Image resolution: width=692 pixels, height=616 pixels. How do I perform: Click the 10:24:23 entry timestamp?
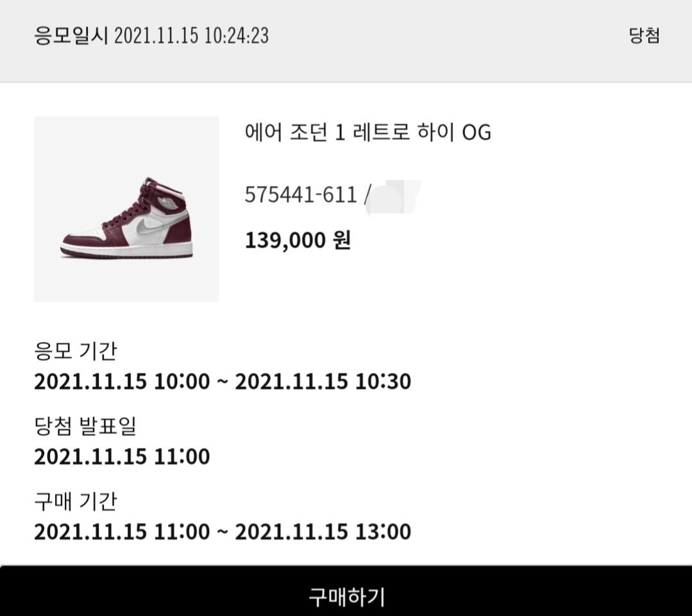(x=237, y=35)
